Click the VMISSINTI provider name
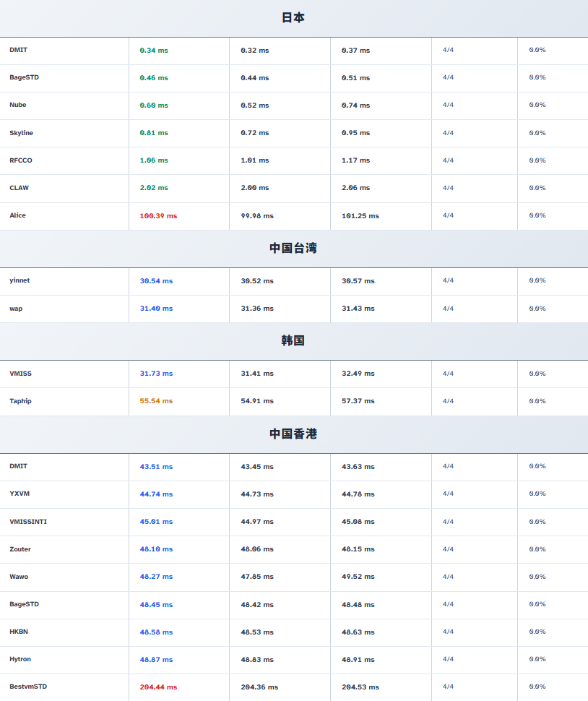Screen dimensions: 588x701 28,522
